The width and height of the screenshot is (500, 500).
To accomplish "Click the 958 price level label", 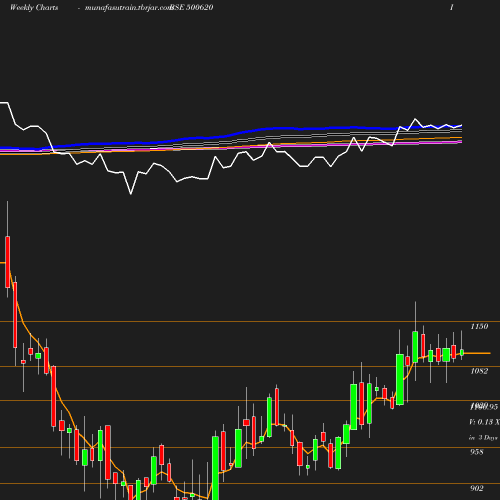I will (x=477, y=452).
